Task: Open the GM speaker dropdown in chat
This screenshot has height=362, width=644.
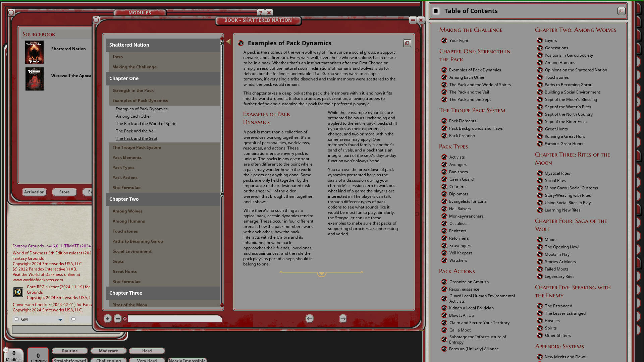Action: pyautogui.click(x=60, y=319)
